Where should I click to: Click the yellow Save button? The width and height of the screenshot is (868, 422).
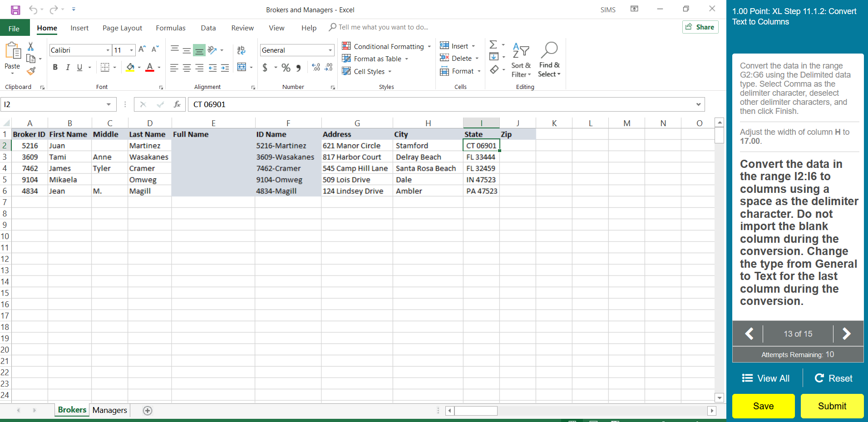click(763, 406)
